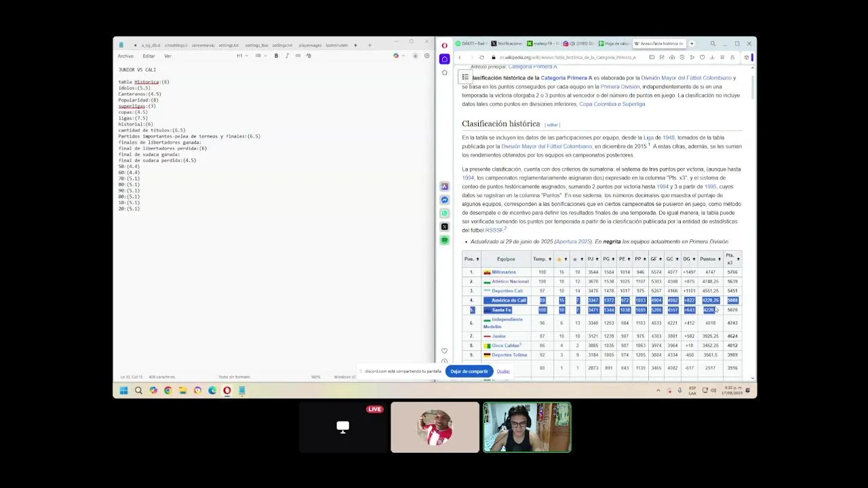Clear formatting icon in Notepad toolbar
868x488 pixels.
[x=309, y=56]
